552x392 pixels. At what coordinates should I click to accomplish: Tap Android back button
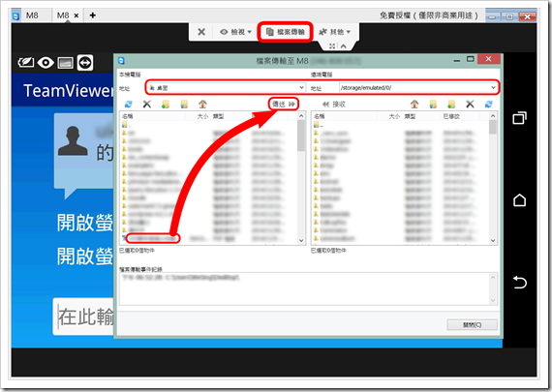point(520,283)
